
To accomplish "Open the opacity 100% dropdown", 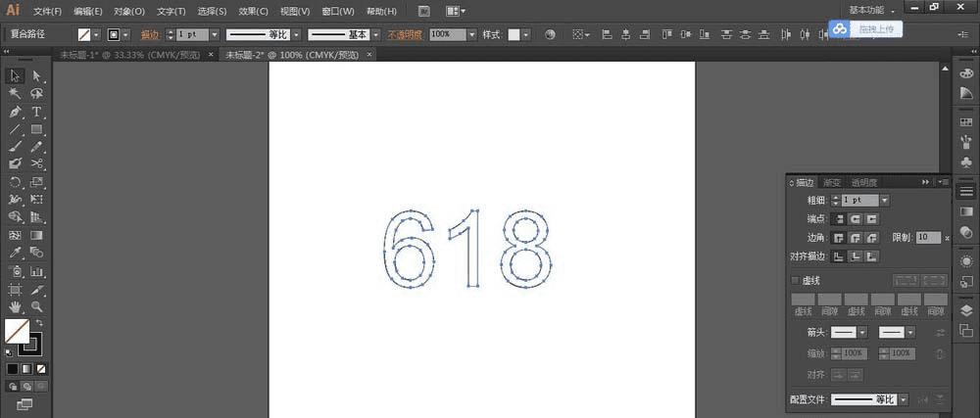I will tap(472, 35).
